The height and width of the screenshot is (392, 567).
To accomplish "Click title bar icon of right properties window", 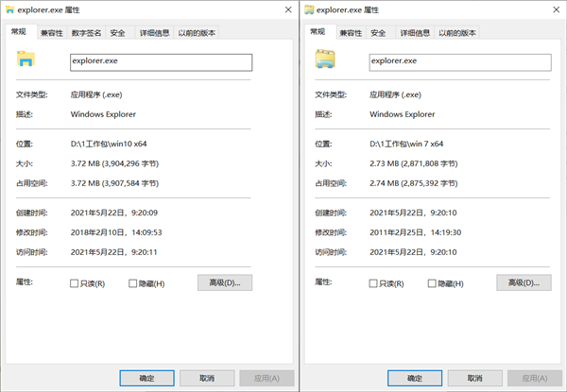I will pos(309,9).
